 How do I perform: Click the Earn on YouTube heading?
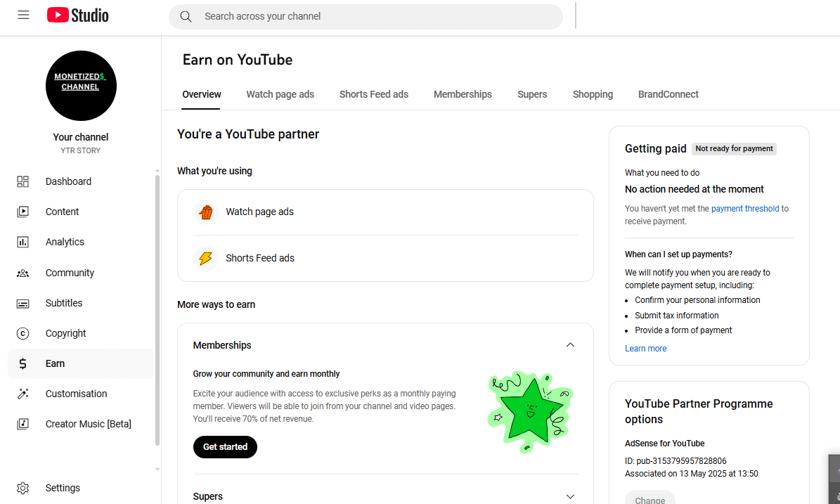tap(238, 60)
